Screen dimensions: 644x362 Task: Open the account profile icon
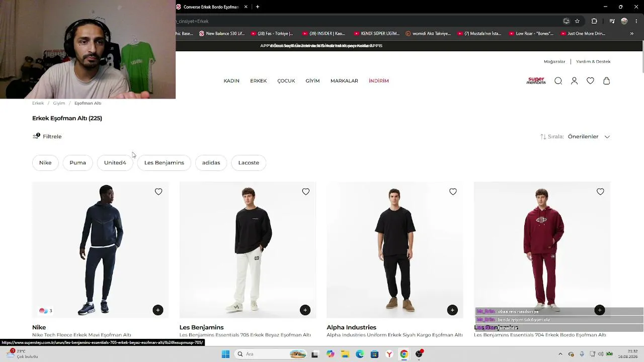click(574, 81)
